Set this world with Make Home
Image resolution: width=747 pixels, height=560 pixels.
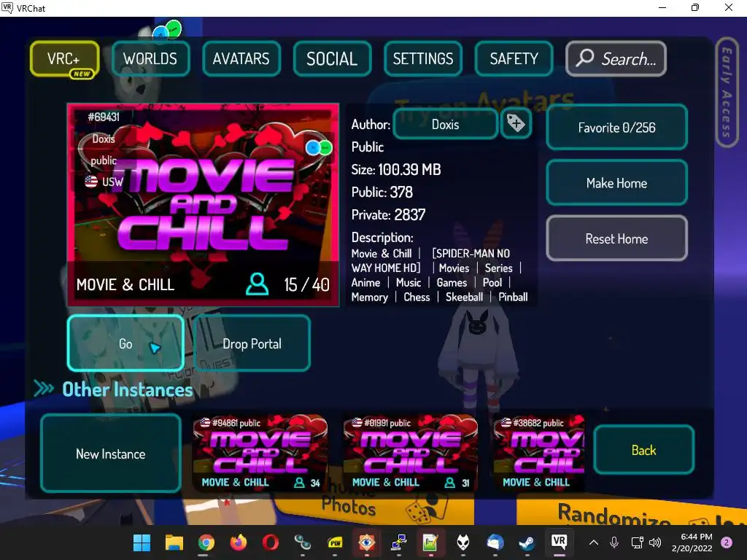616,183
